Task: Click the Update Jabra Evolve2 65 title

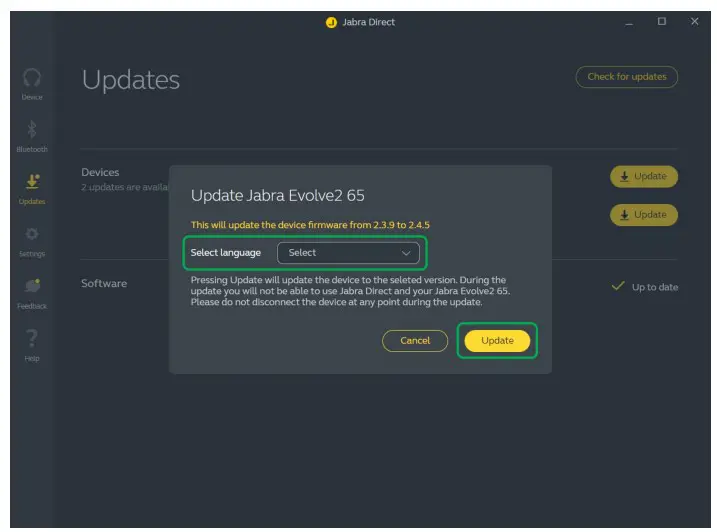Action: point(278,196)
